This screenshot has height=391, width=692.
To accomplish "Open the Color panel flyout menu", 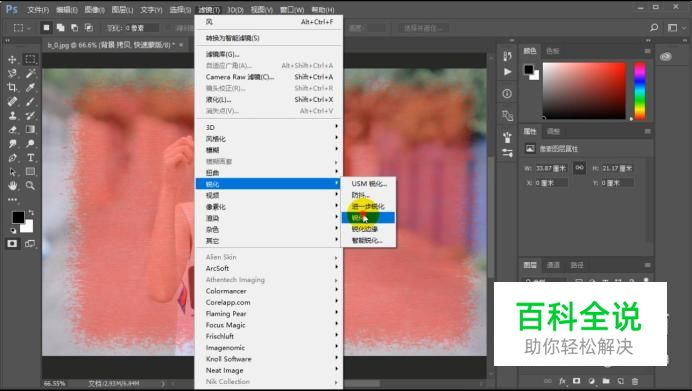I will pyautogui.click(x=647, y=51).
